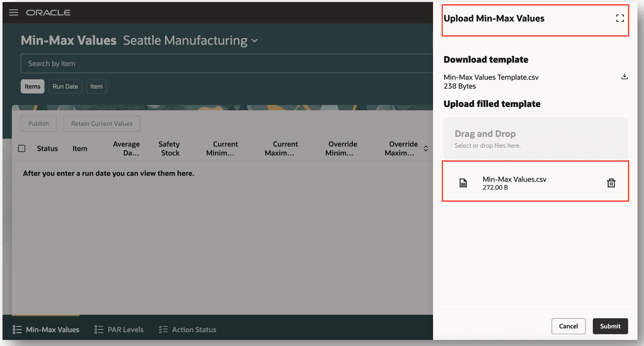Viewport: 644px width, 346px height.
Task: Open the navigation hamburger menu
Action: click(x=13, y=13)
